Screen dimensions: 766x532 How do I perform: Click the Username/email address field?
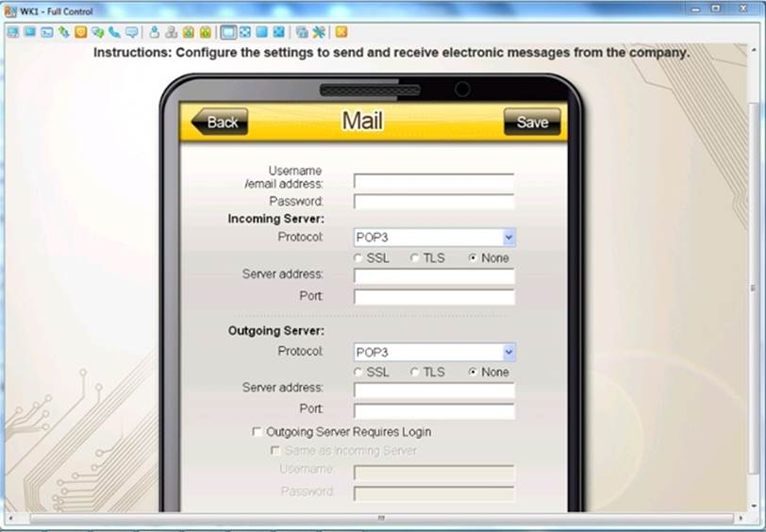point(434,181)
